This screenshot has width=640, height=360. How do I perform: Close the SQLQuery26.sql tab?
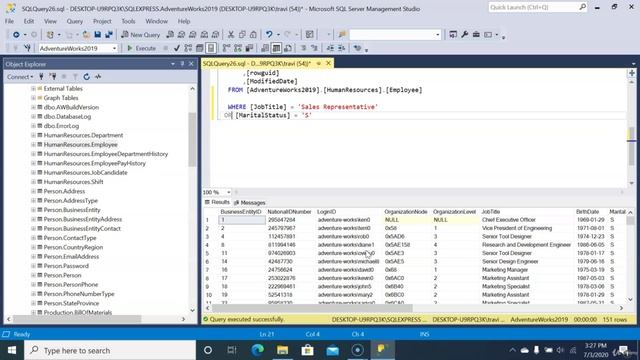coord(328,63)
